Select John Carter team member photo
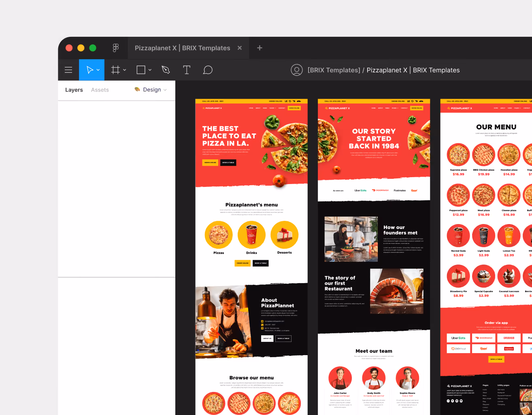The width and height of the screenshot is (532, 415). coord(340,378)
